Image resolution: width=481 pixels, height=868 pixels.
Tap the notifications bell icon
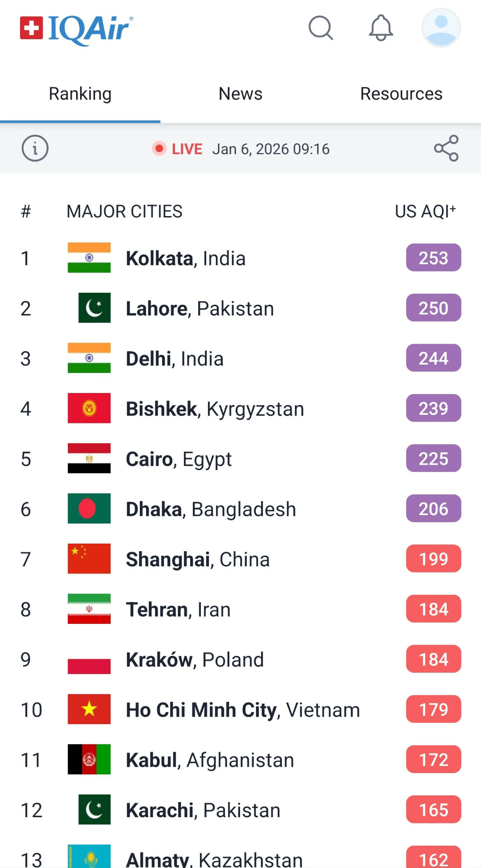pos(381,28)
